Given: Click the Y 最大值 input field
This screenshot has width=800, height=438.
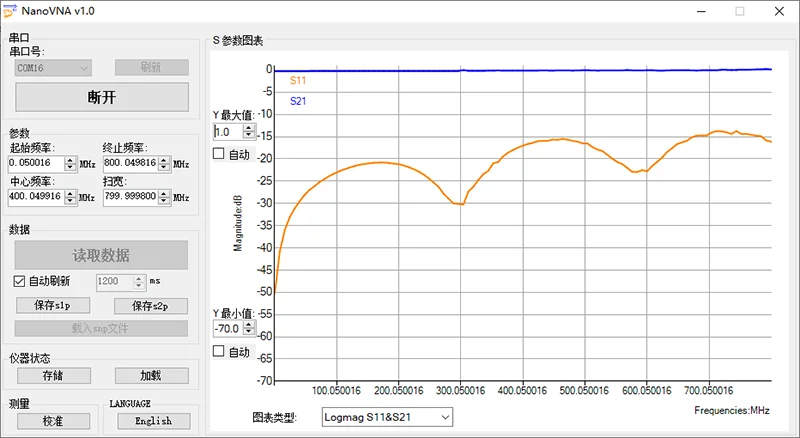Looking at the screenshot, I should [x=228, y=132].
